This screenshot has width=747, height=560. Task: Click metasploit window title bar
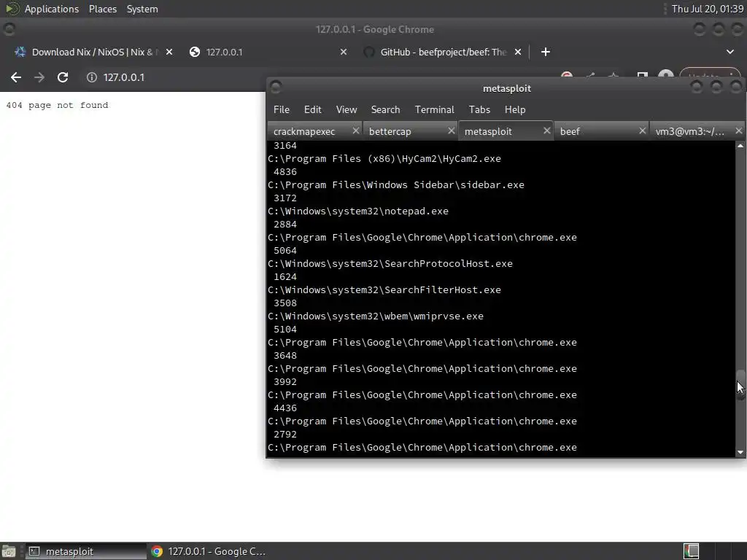[506, 88]
